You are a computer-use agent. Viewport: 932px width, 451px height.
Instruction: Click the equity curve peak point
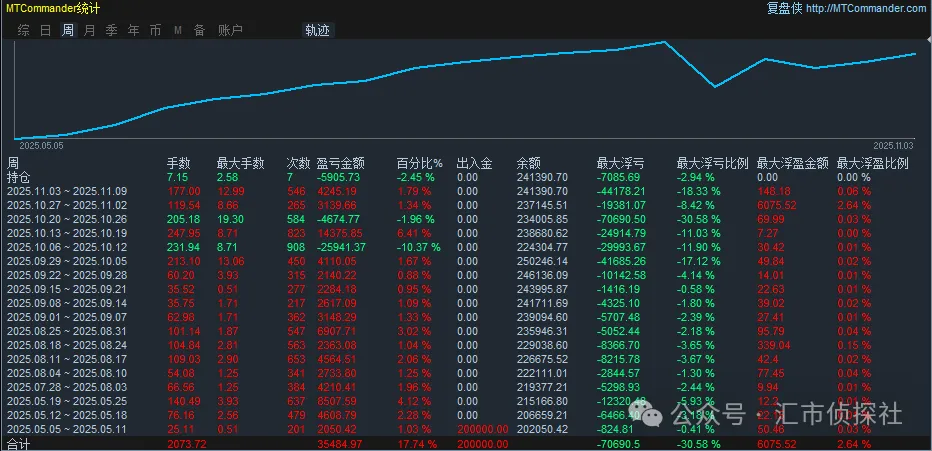[x=664, y=42]
